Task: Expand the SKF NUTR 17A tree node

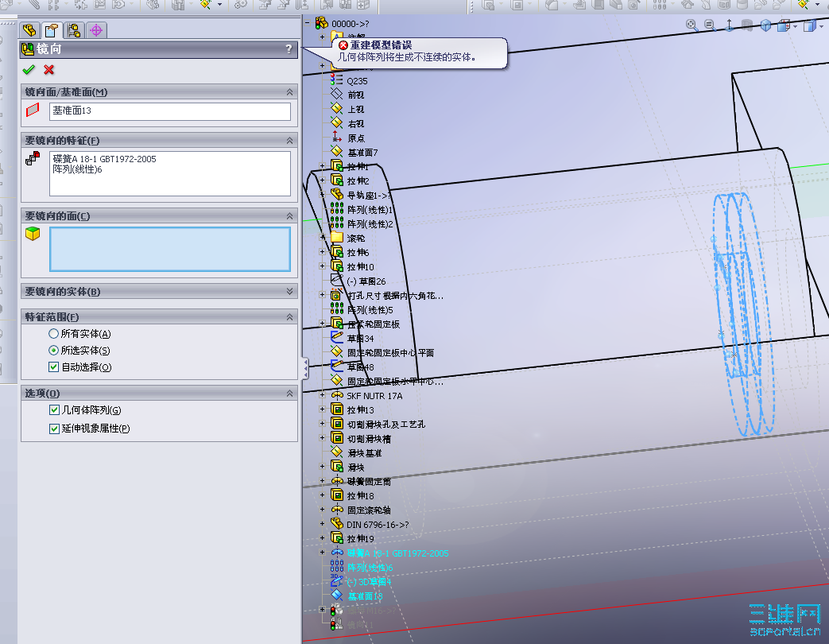Action: [x=323, y=394]
